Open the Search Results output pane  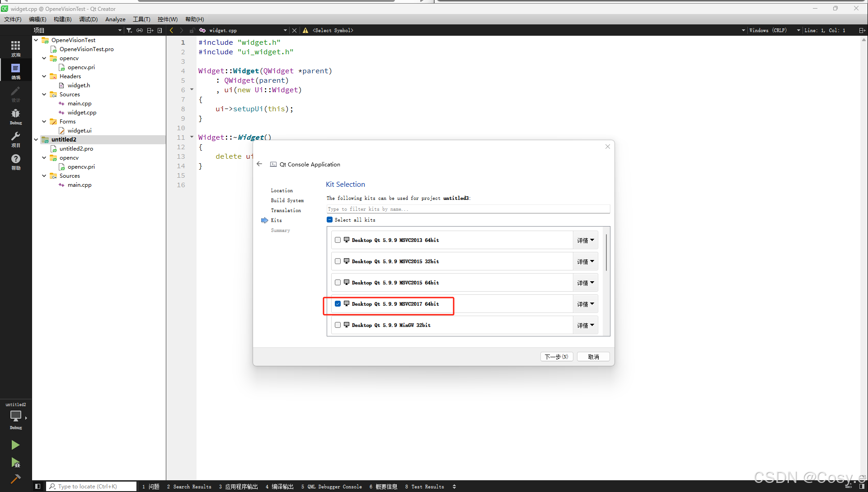pos(189,487)
